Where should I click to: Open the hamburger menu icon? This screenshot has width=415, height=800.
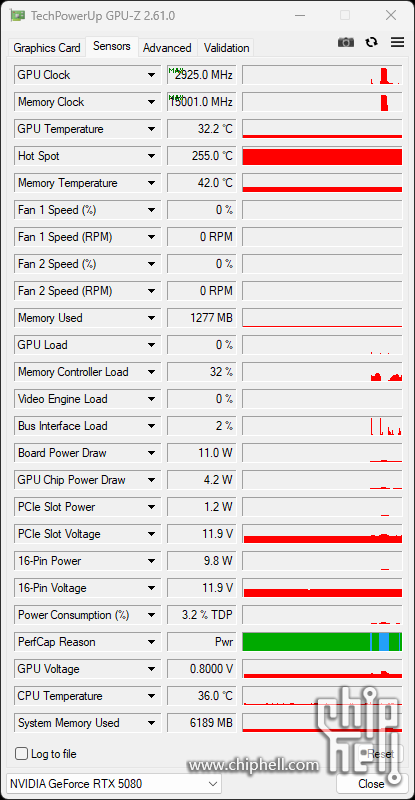(397, 42)
